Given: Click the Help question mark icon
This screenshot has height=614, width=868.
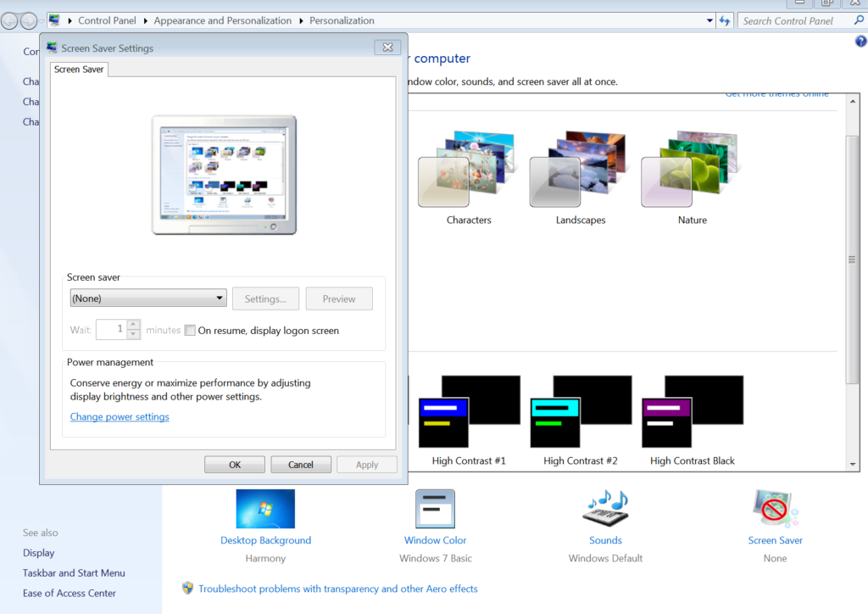Looking at the screenshot, I should pyautogui.click(x=861, y=41).
